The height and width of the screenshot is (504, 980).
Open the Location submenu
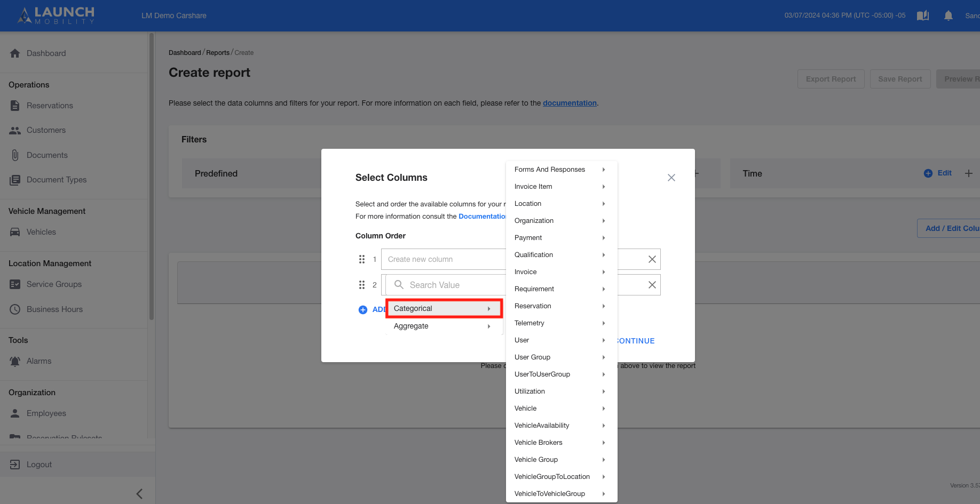[x=562, y=204]
